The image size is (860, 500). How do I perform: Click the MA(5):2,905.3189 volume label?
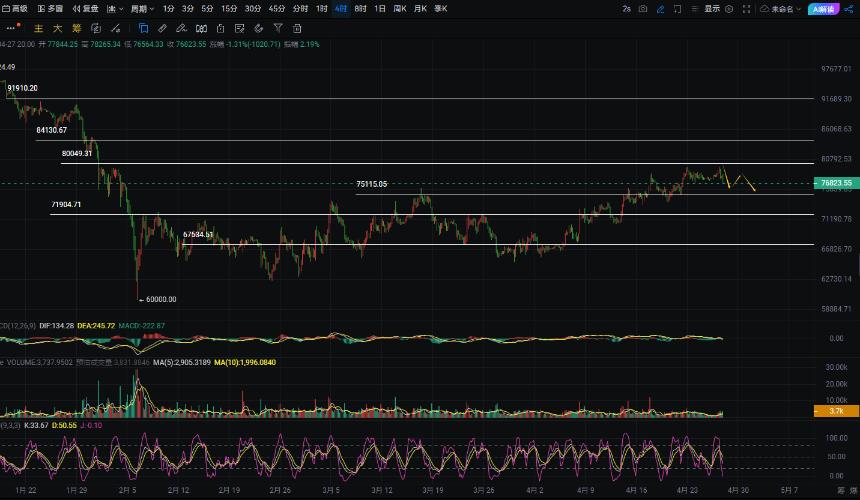[x=182, y=362]
